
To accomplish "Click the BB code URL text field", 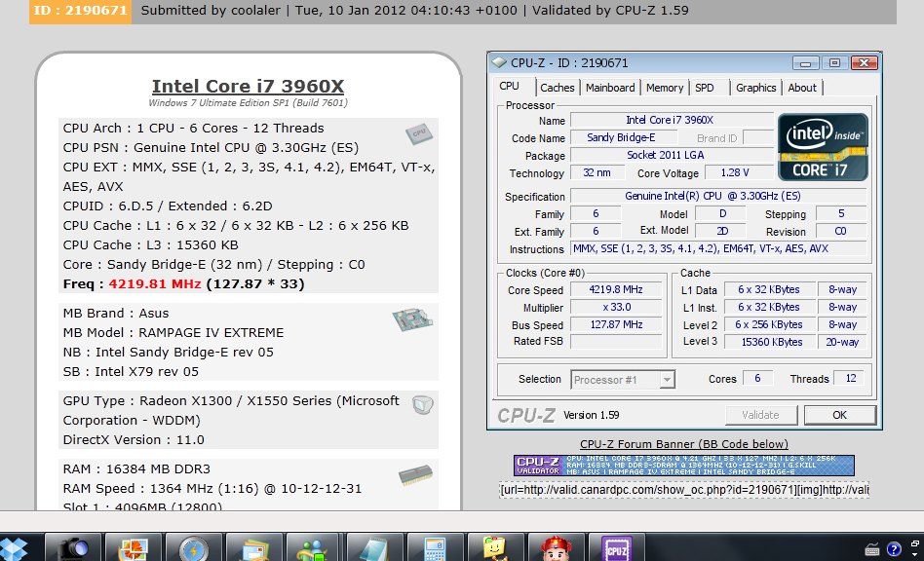I will click(x=683, y=490).
